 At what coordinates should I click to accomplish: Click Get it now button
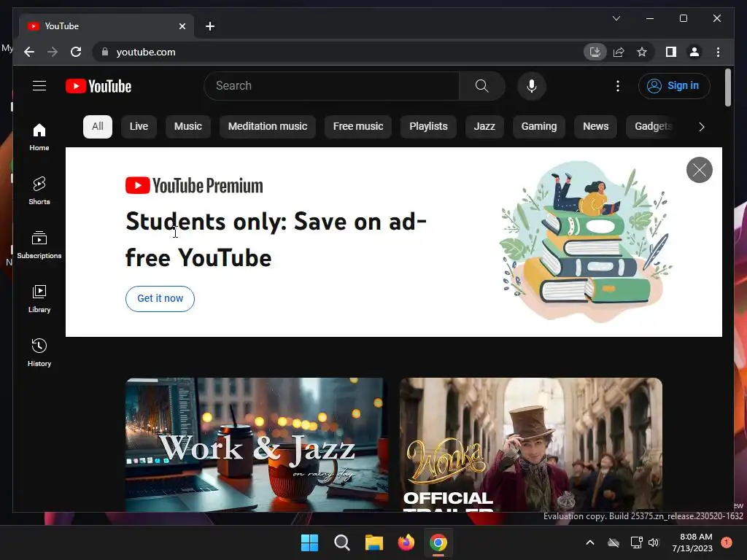[160, 298]
